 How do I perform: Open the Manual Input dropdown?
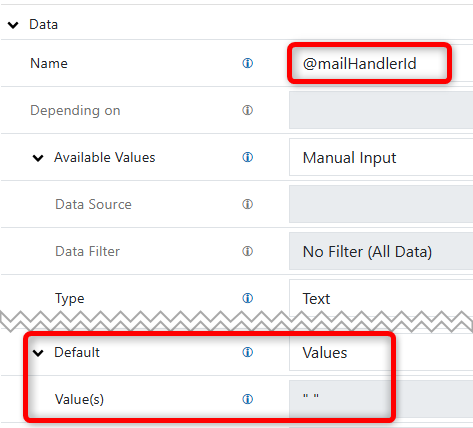(381, 157)
